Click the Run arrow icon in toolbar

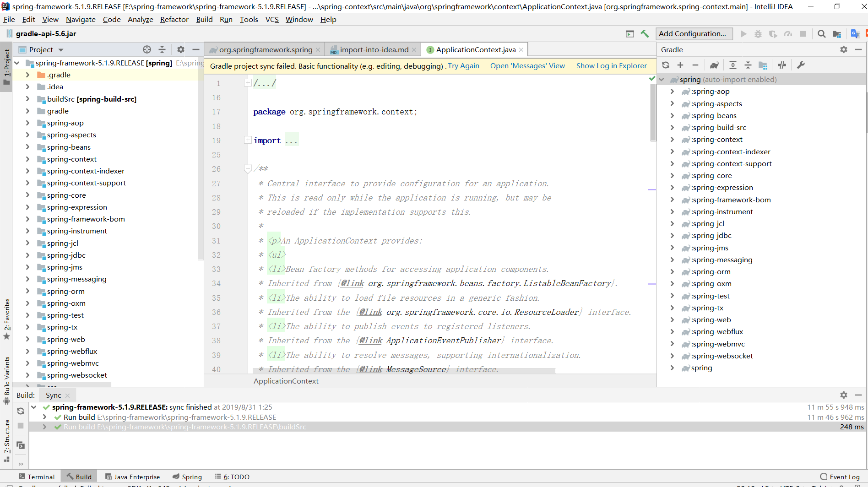(x=743, y=33)
